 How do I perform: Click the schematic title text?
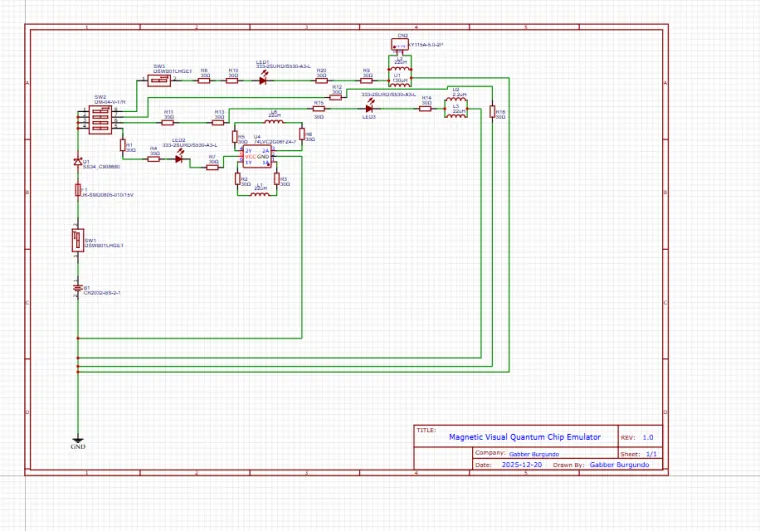(525, 437)
